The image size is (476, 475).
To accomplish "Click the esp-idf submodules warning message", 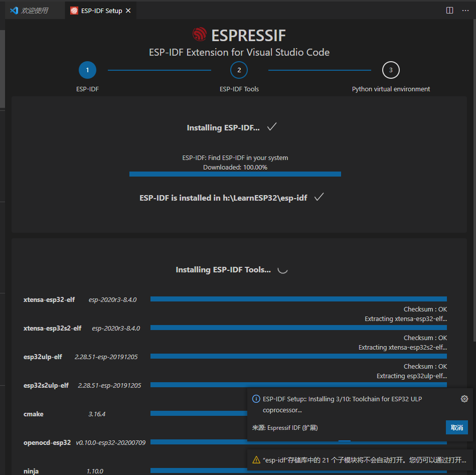I will click(364, 460).
